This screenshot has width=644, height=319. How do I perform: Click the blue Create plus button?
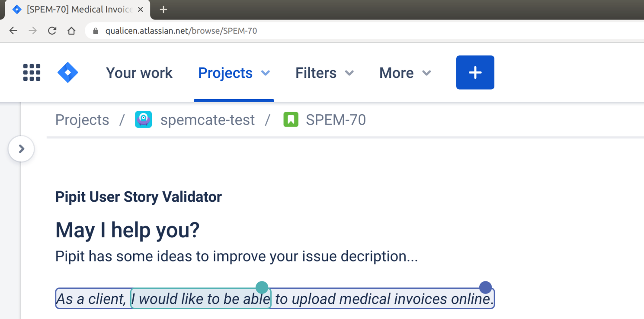coord(475,73)
